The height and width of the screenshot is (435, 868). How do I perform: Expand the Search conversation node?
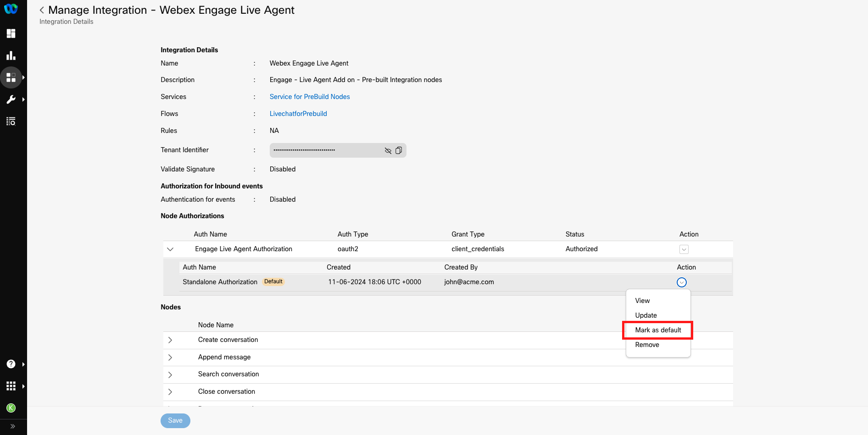pyautogui.click(x=170, y=374)
